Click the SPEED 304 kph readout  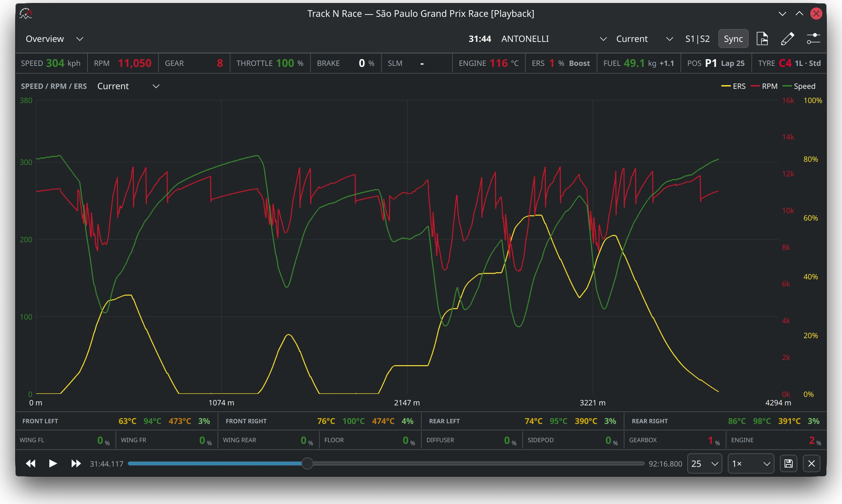coord(51,63)
